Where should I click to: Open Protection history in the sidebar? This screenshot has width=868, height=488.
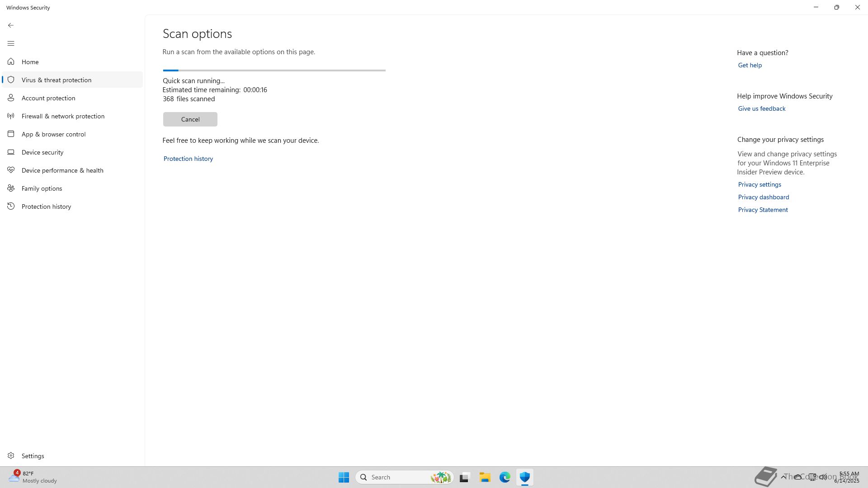click(x=46, y=206)
